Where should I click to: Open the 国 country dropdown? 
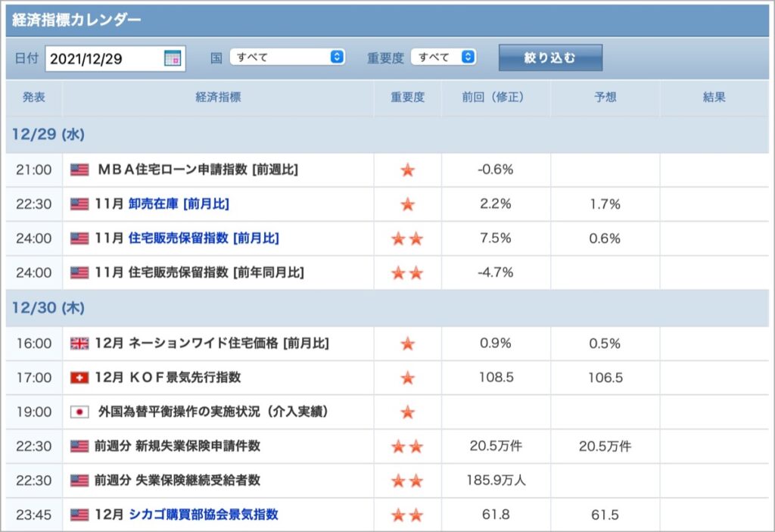(x=287, y=57)
